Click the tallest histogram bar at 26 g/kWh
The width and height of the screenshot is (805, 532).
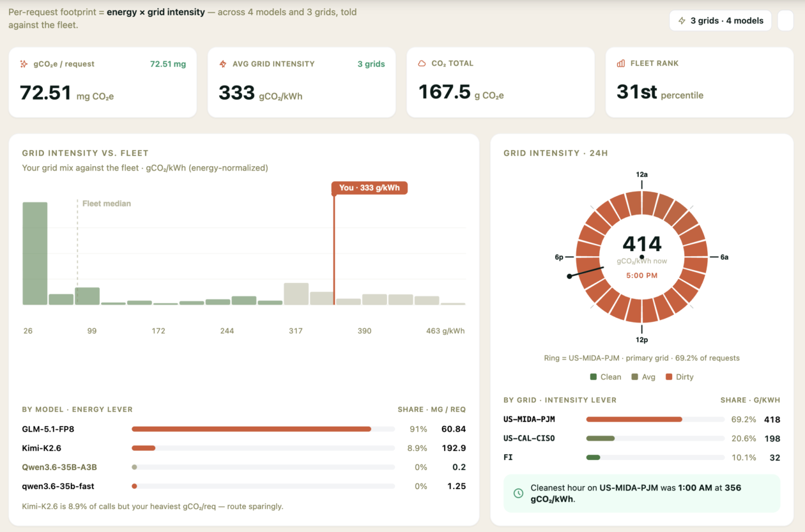[x=35, y=254]
